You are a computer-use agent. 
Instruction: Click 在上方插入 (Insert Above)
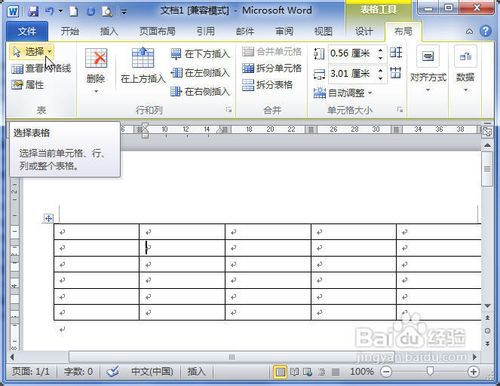pos(143,65)
